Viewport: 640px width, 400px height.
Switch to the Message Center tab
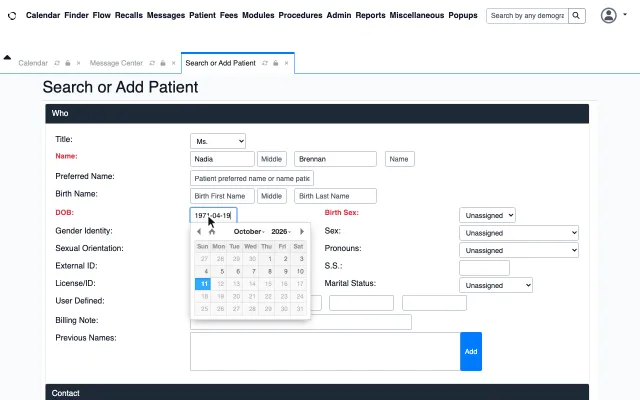pyautogui.click(x=116, y=63)
